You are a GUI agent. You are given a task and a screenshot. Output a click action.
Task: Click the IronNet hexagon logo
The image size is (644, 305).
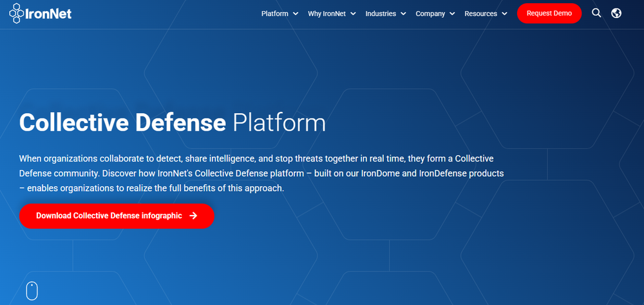[40, 14]
